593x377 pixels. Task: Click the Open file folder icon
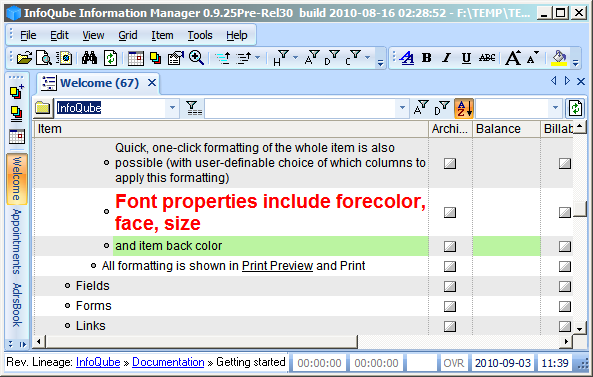tap(24, 58)
